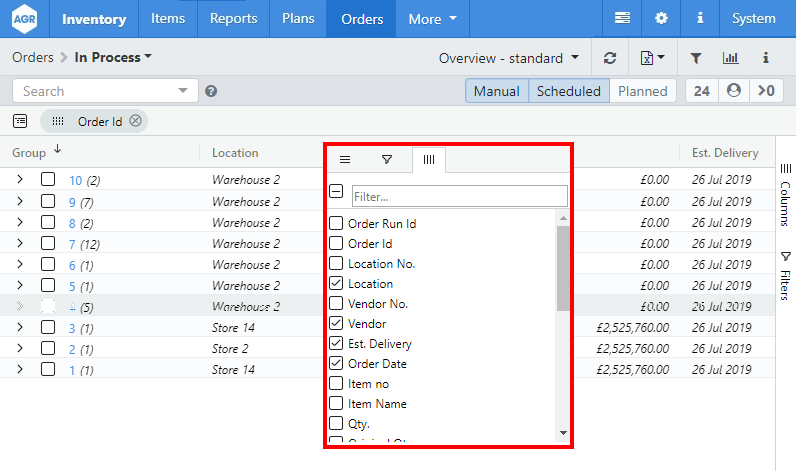Click the help question mark beside search
The image size is (796, 471).
point(211,91)
